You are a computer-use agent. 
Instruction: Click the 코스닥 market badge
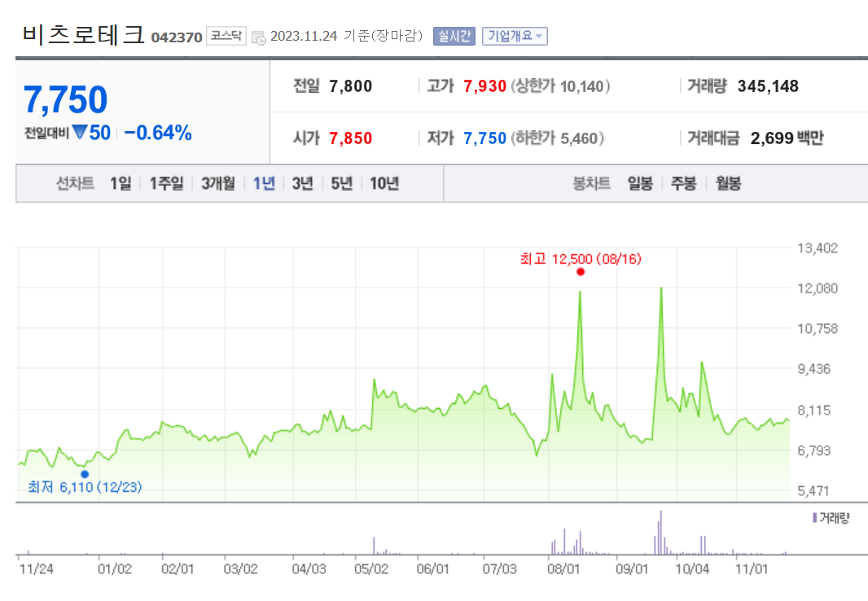(226, 36)
